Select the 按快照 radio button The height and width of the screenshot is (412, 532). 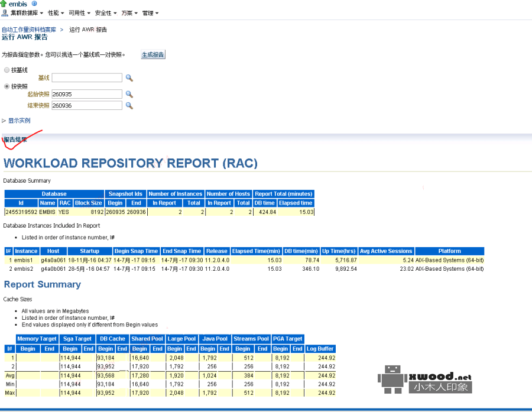[x=7, y=86]
